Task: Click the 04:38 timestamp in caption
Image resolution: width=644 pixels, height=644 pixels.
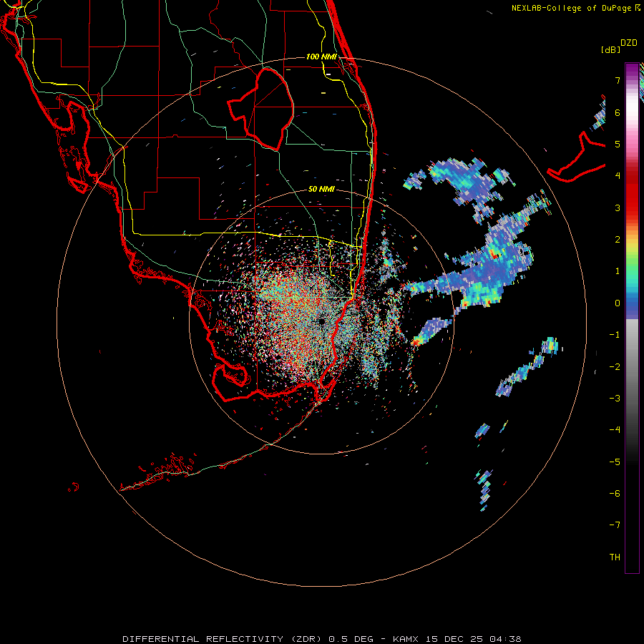Action: [x=506, y=639]
